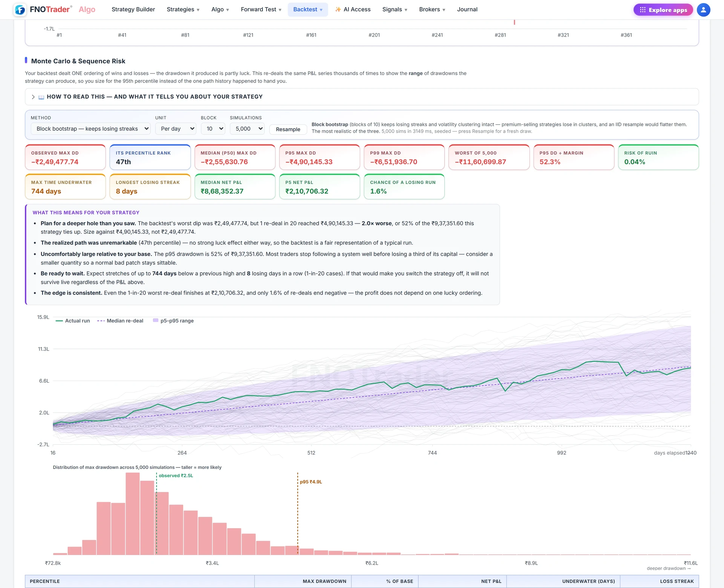This screenshot has height=588, width=724.
Task: Click the P95 DD ÷ Margin 52.3% value
Action: (x=550, y=162)
